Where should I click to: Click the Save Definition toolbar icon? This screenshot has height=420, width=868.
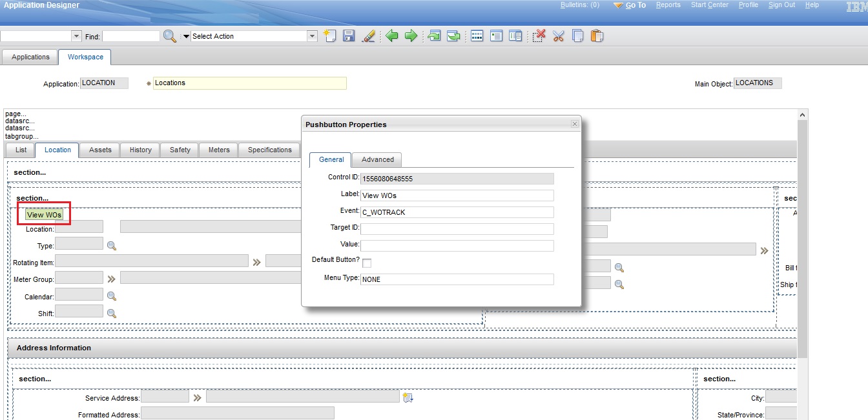(348, 35)
